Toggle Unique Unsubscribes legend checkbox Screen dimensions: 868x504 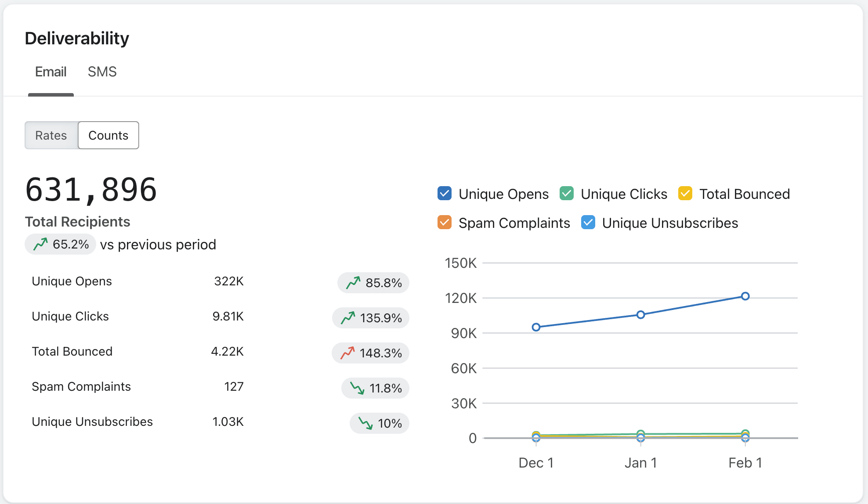click(588, 223)
